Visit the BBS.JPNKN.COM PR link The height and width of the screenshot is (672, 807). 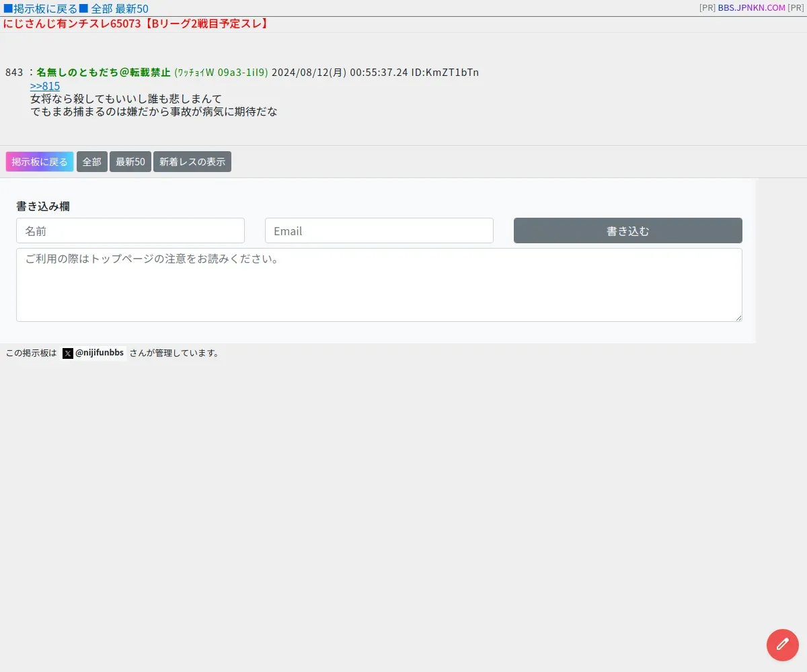752,8
